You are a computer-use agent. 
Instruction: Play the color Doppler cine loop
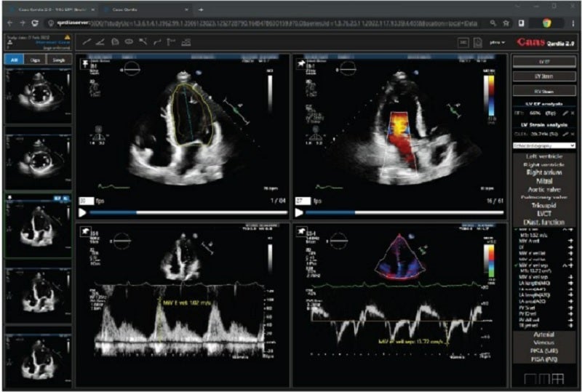[298, 213]
